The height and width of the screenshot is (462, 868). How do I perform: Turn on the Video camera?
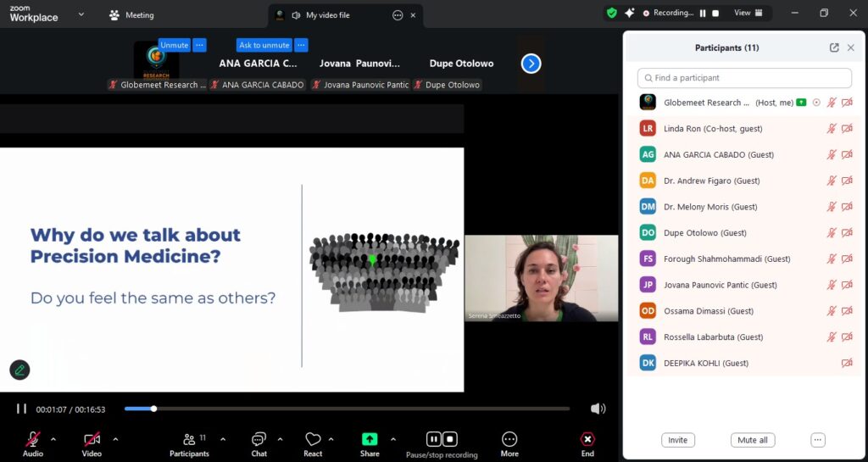click(92, 439)
